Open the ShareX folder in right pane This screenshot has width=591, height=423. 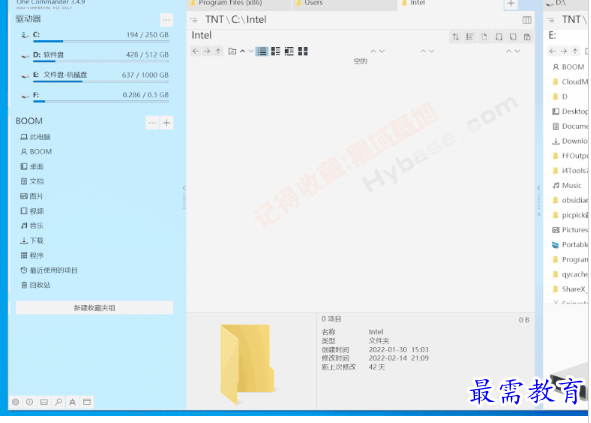(570, 289)
